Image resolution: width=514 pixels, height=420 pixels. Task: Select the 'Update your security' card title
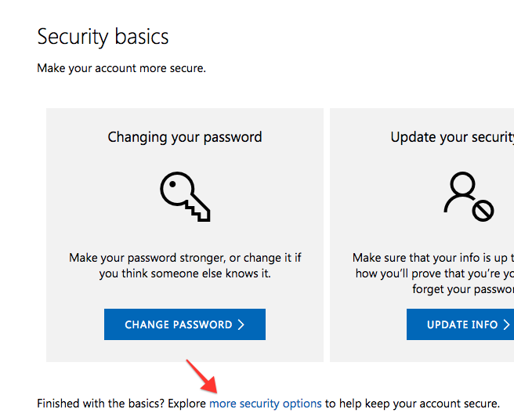(452, 137)
